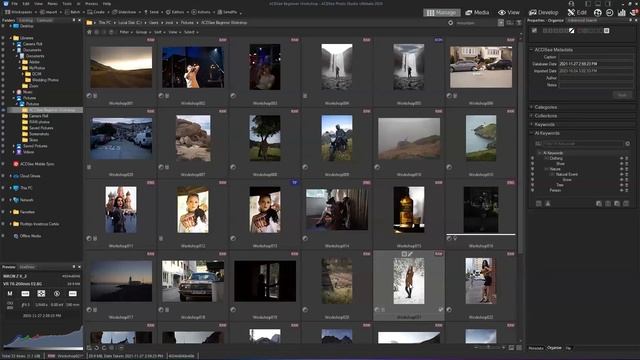Viewport: 640px width, 360px height.
Task: Open the Workspaces dropdown
Action: (20, 12)
